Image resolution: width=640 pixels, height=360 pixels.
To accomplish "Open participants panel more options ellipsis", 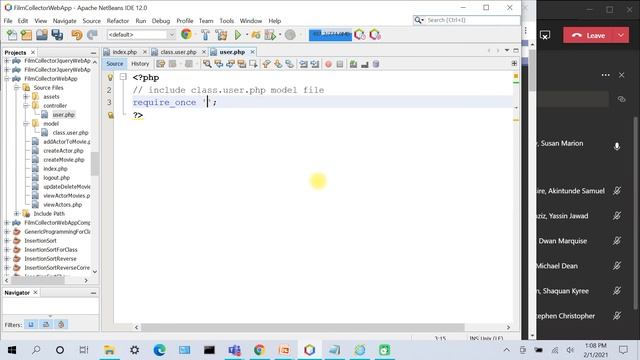I will tap(606, 75).
